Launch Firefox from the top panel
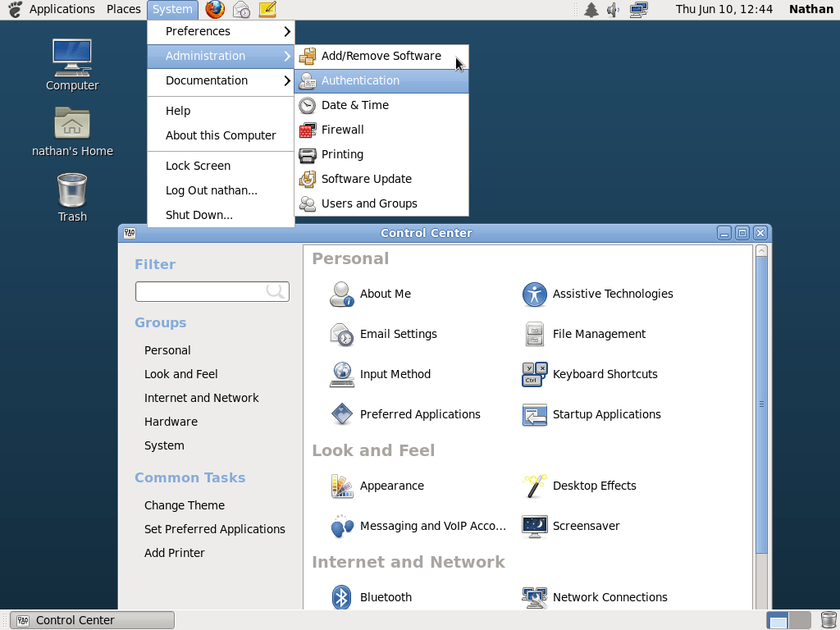840x630 pixels. (214, 10)
